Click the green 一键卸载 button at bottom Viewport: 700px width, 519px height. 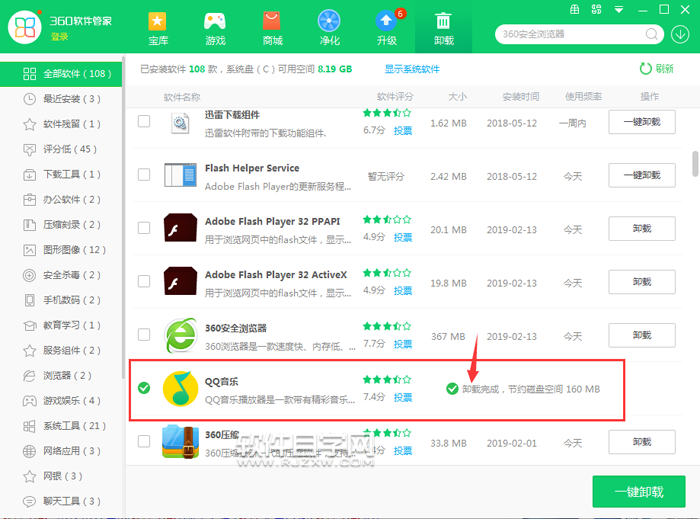click(639, 492)
